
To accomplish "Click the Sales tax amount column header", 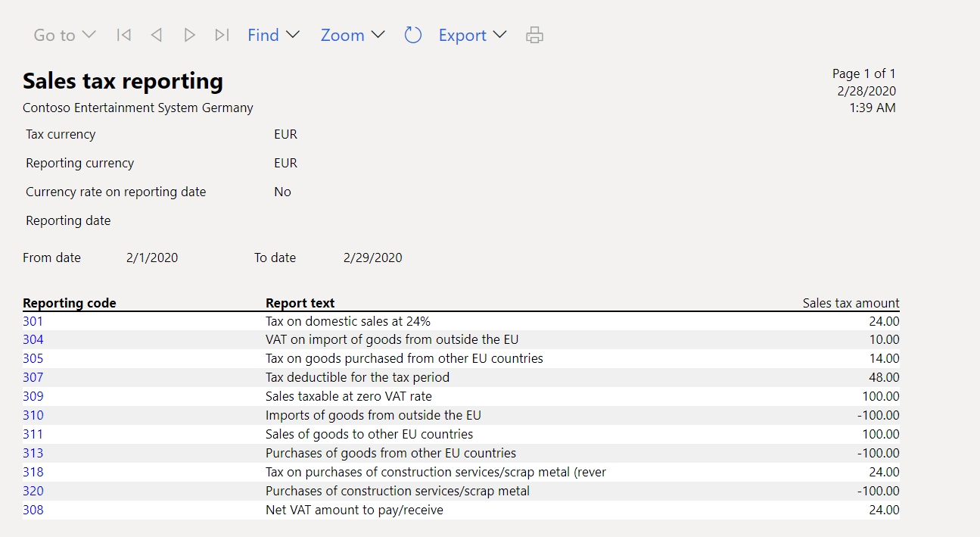I will 851,303.
